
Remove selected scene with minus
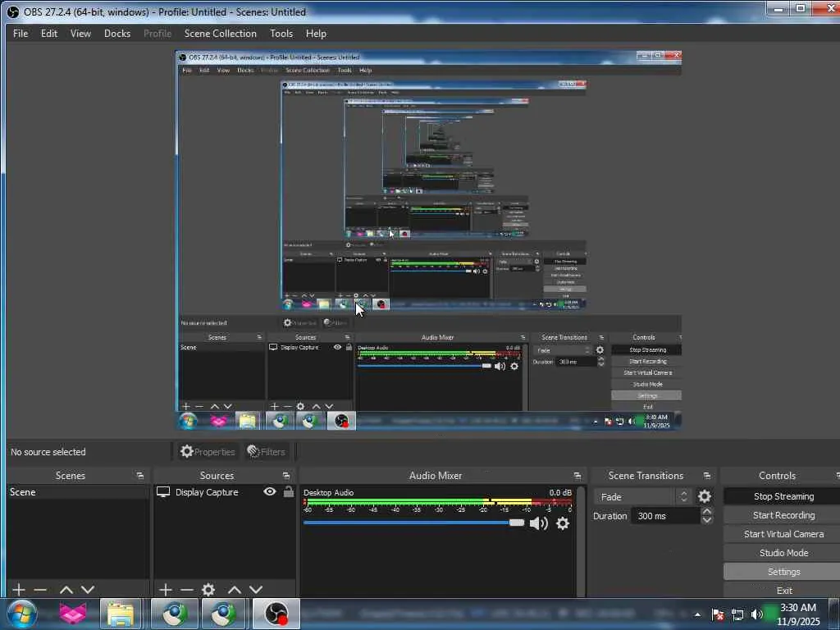click(40, 590)
